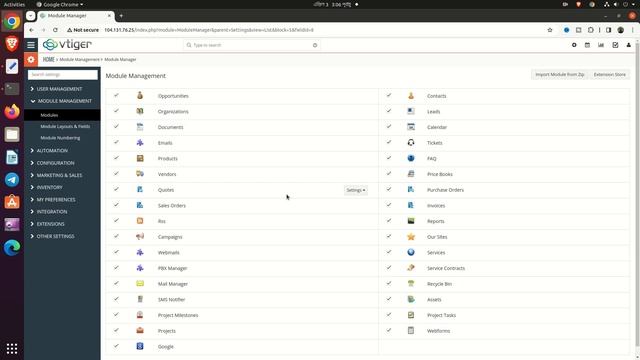Screen dimensions: 640x360
Task: Disable the Opportunities module checkbox
Action: [x=116, y=95]
